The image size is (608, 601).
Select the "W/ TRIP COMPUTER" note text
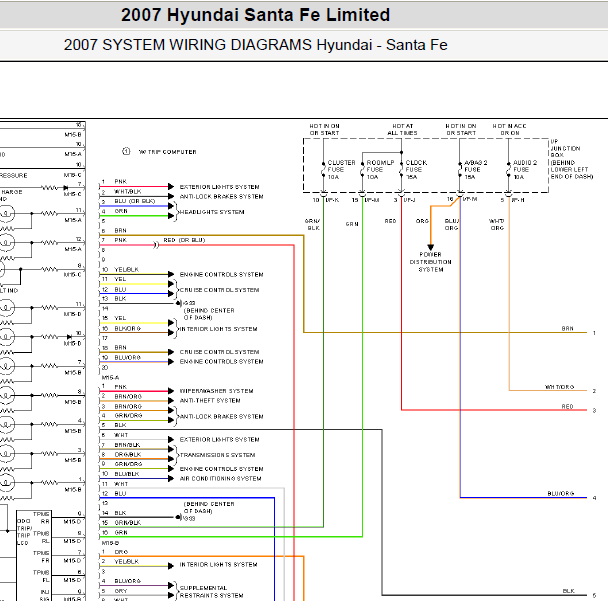(168, 152)
